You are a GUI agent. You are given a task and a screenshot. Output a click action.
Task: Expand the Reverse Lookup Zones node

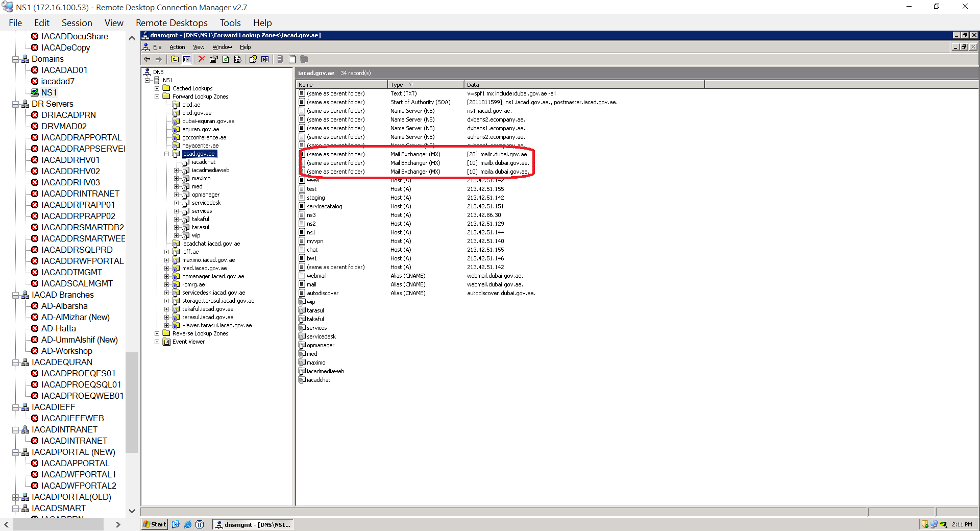point(157,333)
